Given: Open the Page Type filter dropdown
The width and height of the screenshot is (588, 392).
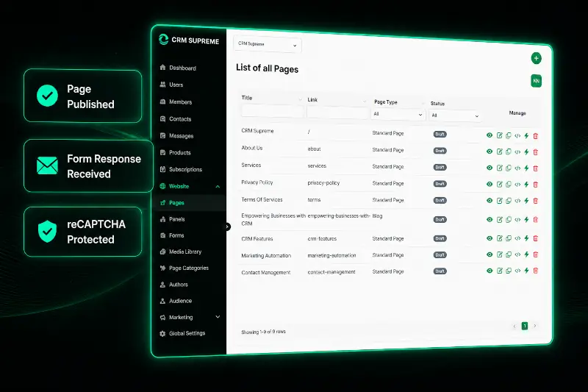Looking at the screenshot, I should click(398, 114).
